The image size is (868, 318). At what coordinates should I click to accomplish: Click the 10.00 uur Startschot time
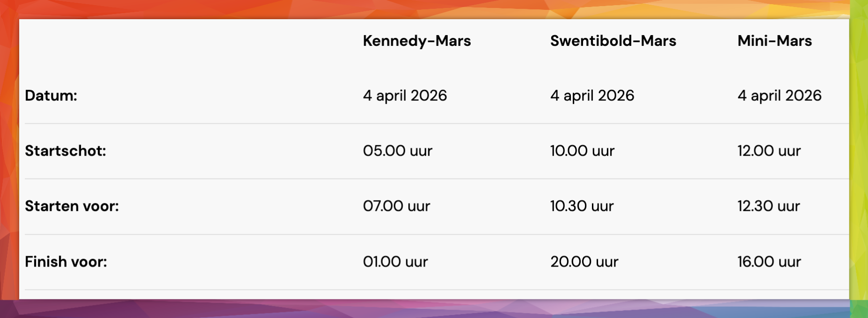(582, 151)
